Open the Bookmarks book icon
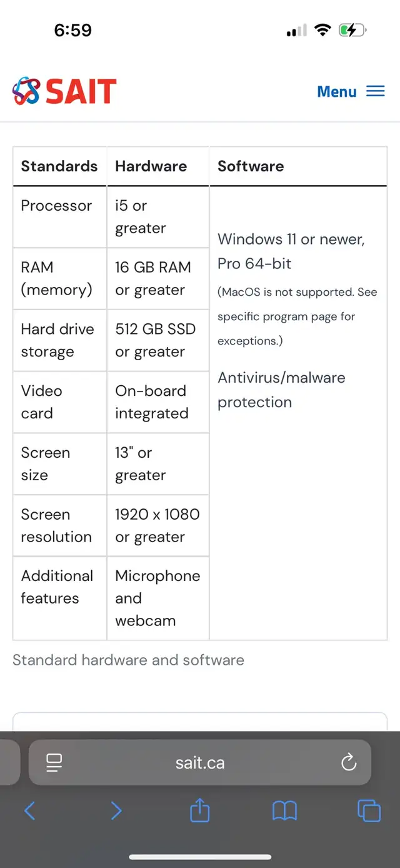This screenshot has width=400, height=868. pyautogui.click(x=284, y=811)
